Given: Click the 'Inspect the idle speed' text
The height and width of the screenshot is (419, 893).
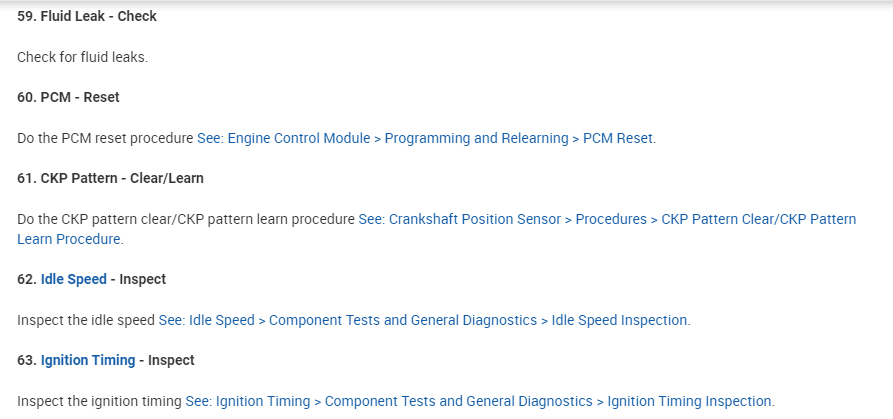Looking at the screenshot, I should [86, 320].
